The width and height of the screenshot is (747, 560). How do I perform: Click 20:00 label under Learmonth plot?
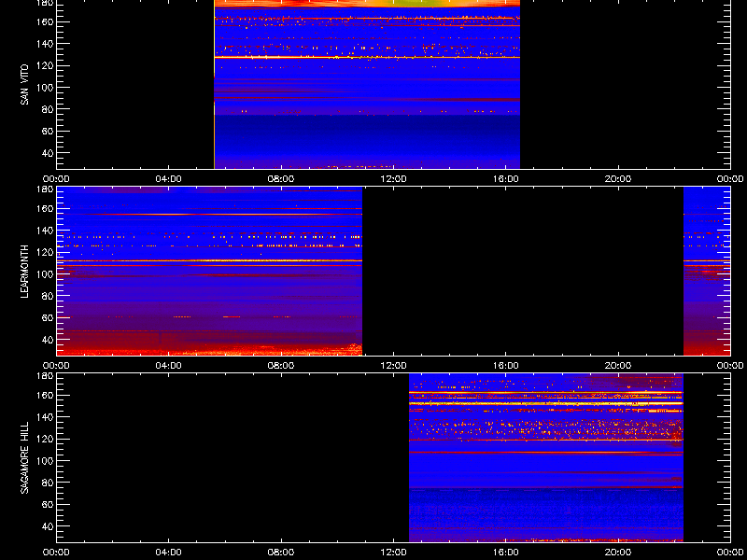click(x=618, y=366)
